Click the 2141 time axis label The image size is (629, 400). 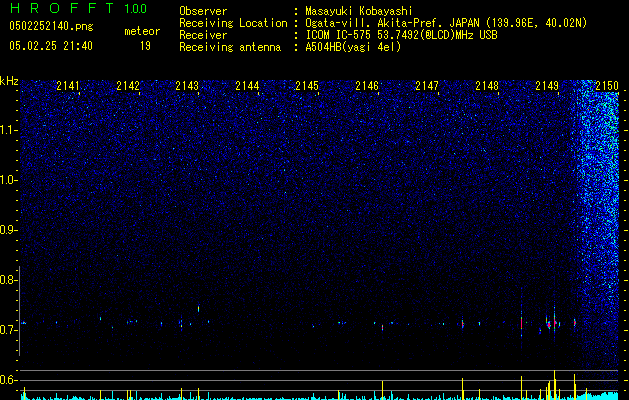pos(68,86)
